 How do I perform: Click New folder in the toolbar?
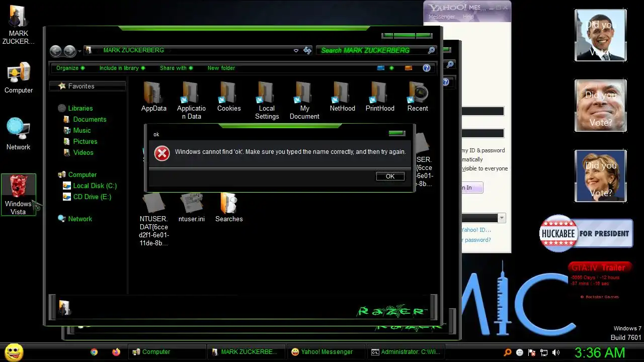coord(221,68)
